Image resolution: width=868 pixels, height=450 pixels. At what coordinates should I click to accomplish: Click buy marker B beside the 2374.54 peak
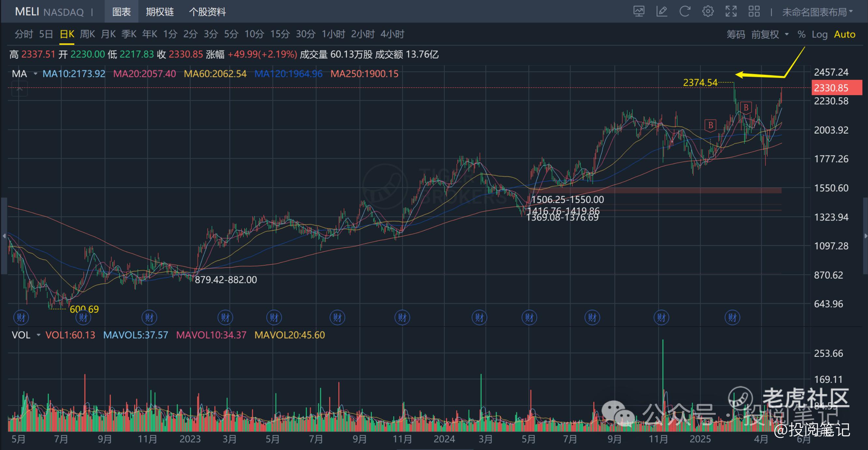tap(746, 108)
